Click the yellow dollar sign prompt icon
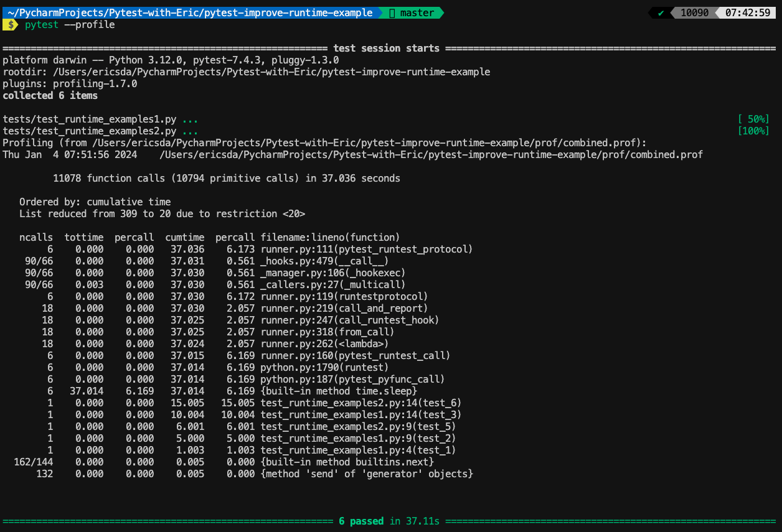 pyautogui.click(x=9, y=25)
